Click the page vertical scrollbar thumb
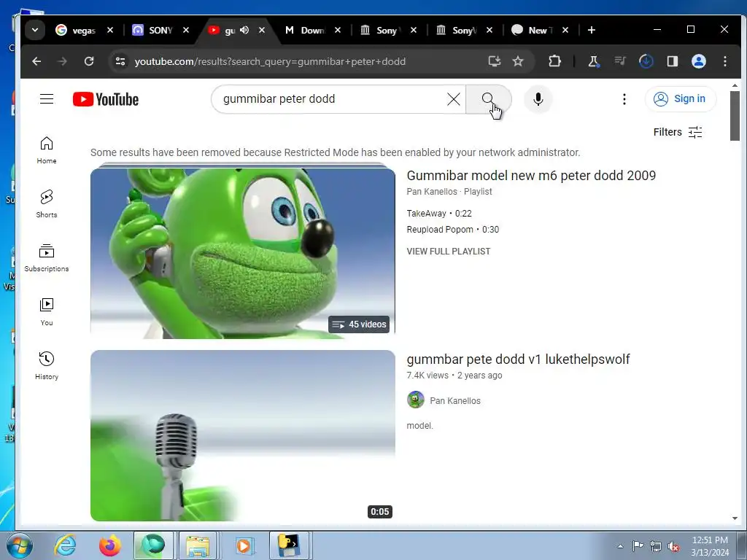 [735, 116]
